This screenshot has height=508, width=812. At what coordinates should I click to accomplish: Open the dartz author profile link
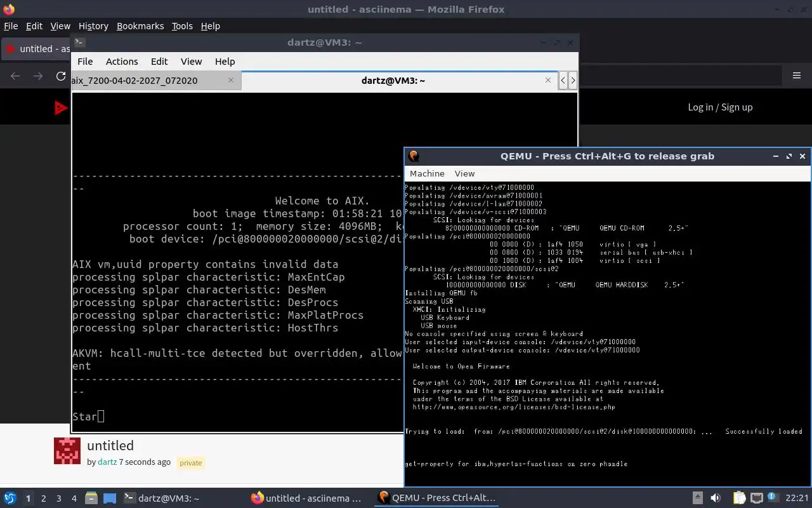point(107,462)
